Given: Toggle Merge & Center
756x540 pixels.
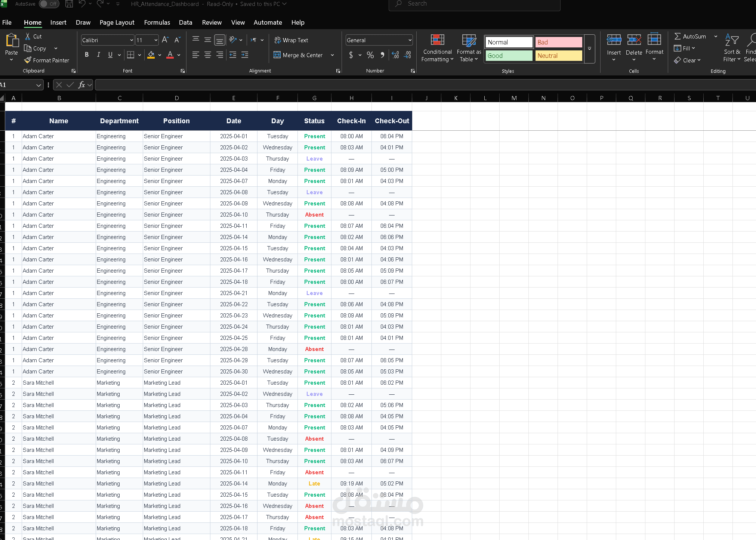Looking at the screenshot, I should (298, 55).
